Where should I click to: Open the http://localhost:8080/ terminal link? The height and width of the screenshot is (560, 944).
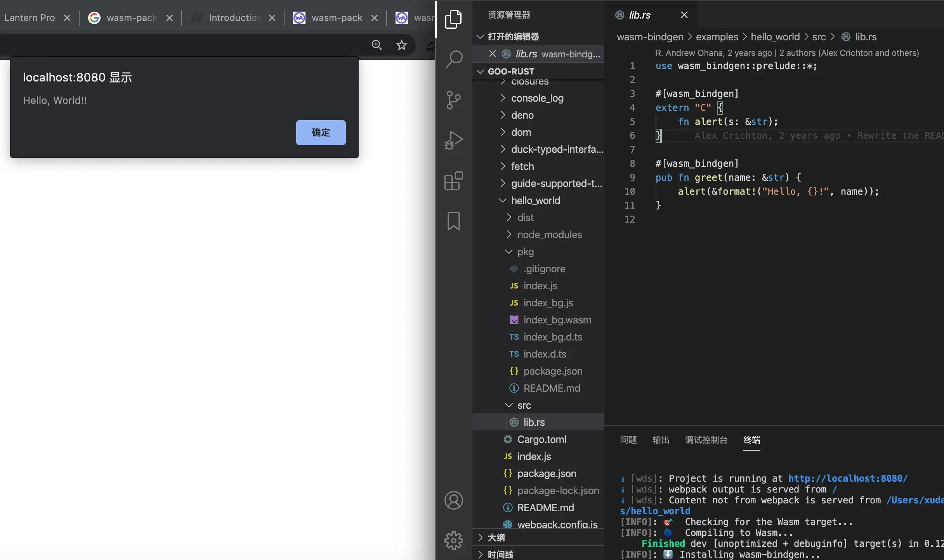pos(847,478)
